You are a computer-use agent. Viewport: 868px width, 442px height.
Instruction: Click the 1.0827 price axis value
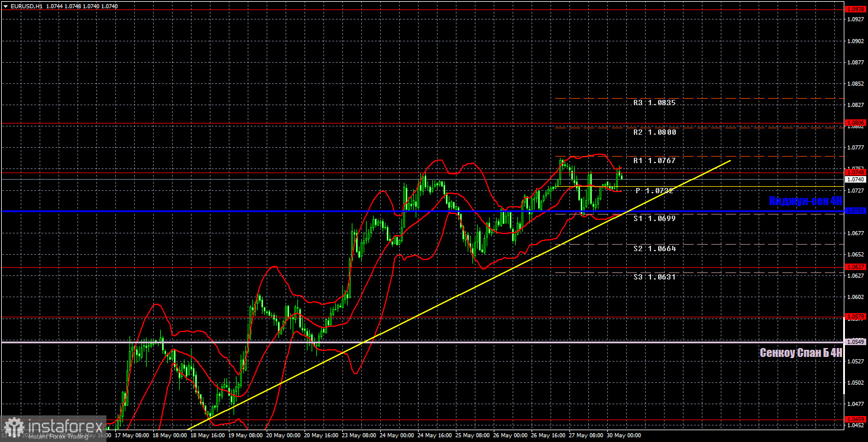tap(856, 105)
